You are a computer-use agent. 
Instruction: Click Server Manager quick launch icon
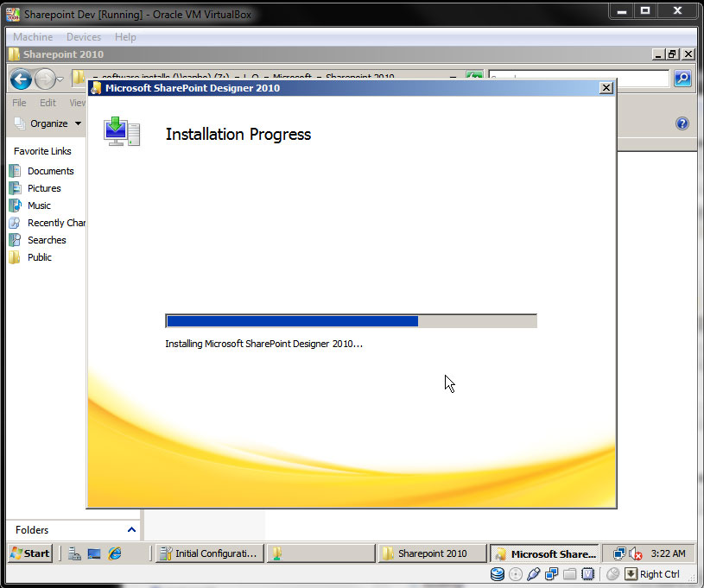tap(74, 553)
